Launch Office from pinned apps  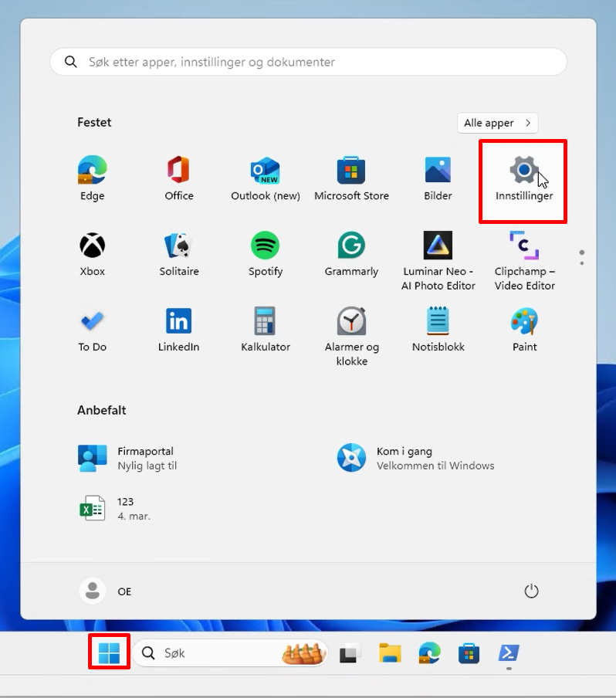179,178
